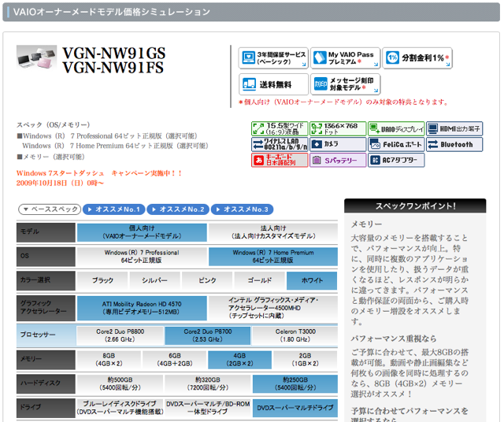Open 3年間保証サービス (ベーシック) badge
Viewport: 504px width, 422px height.
pyautogui.click(x=273, y=58)
